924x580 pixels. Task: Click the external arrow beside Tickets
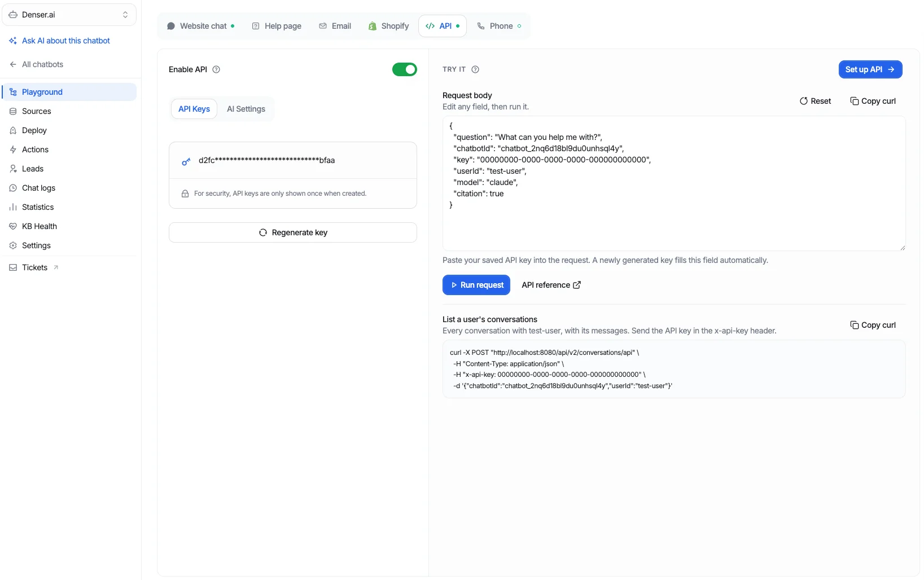pyautogui.click(x=56, y=267)
